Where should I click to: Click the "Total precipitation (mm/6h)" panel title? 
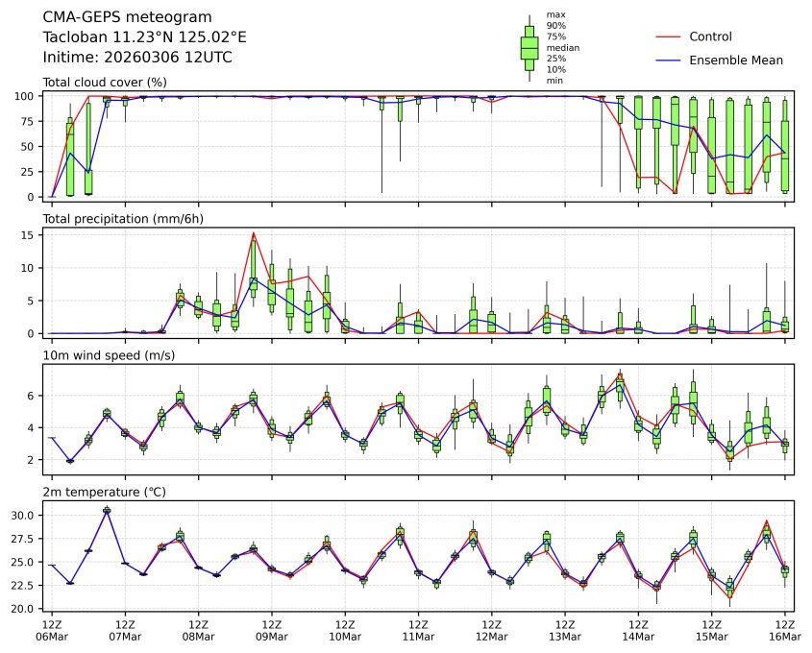(122, 219)
